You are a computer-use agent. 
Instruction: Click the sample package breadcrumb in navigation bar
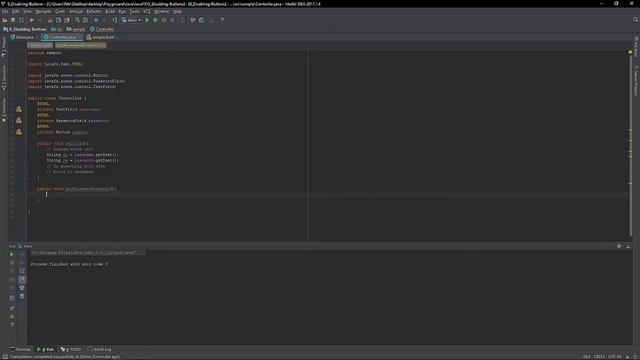pyautogui.click(x=76, y=29)
